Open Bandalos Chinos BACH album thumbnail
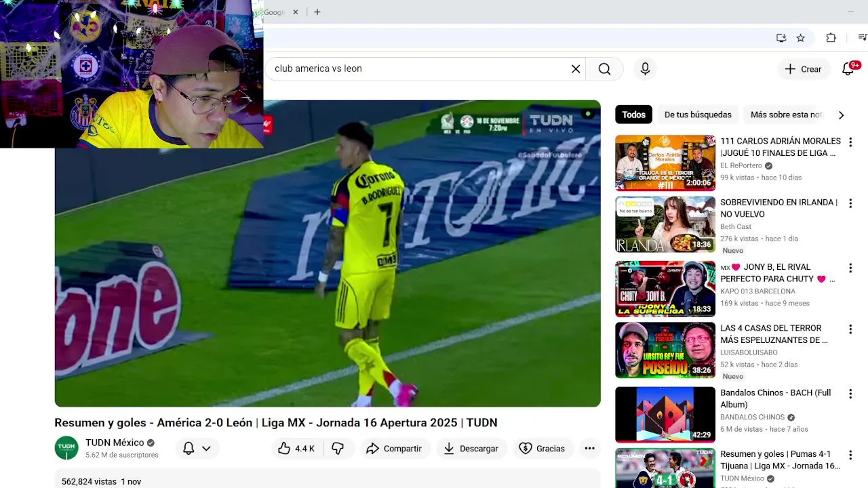868x488 pixels. 665,415
